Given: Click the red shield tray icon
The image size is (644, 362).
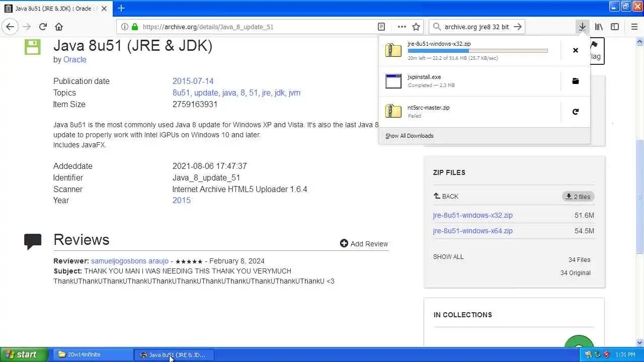Looking at the screenshot, I should pos(606,354).
